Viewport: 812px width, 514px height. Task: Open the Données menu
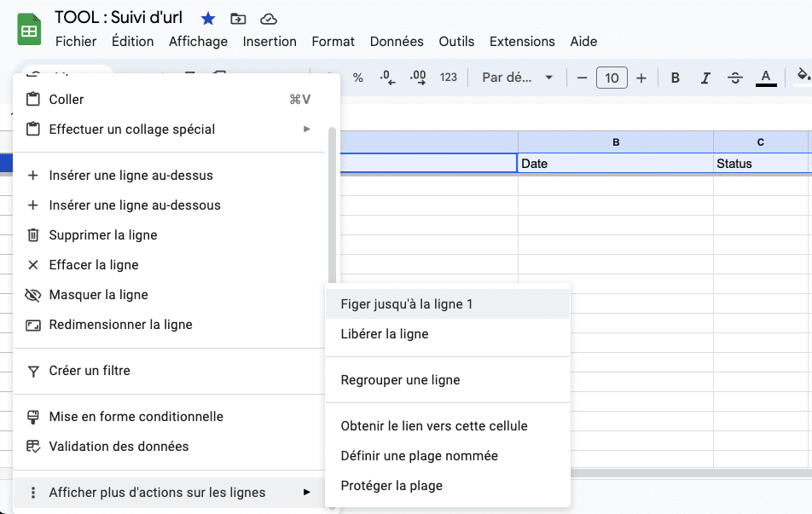pyautogui.click(x=397, y=42)
